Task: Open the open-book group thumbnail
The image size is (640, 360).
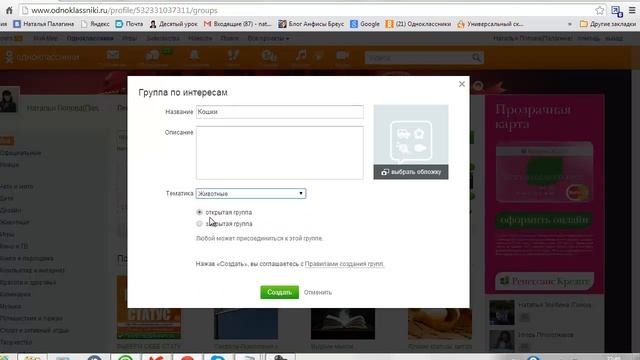Action: click(x=343, y=324)
